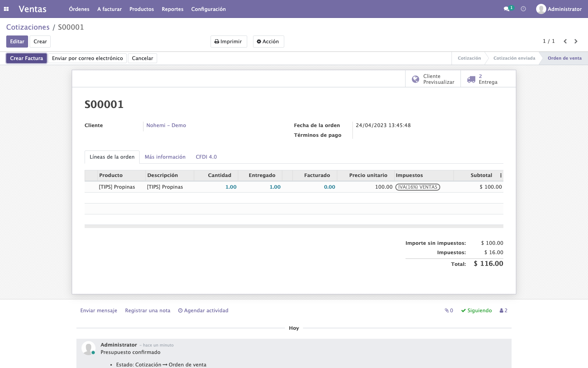The image size is (588, 368).
Task: Click the Cotización status stage
Action: coord(469,58)
